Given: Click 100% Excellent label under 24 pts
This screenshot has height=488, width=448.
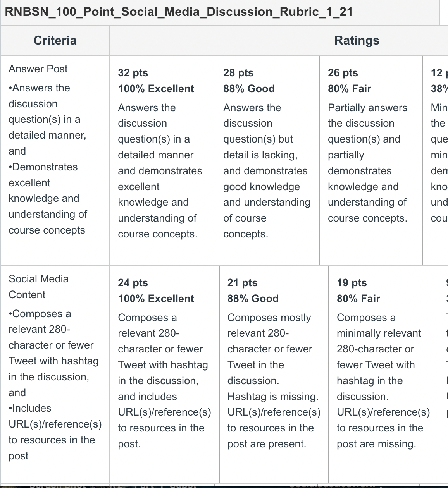Looking at the screenshot, I should pyautogui.click(x=156, y=299).
